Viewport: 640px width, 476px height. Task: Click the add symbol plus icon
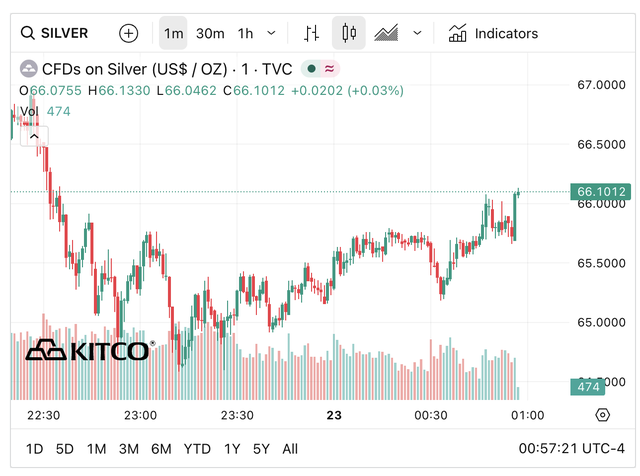click(129, 33)
